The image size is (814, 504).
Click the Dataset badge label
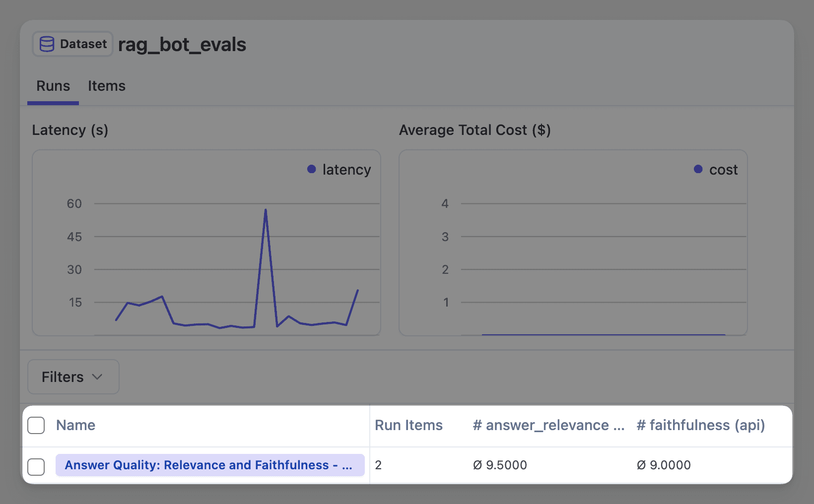coord(83,44)
